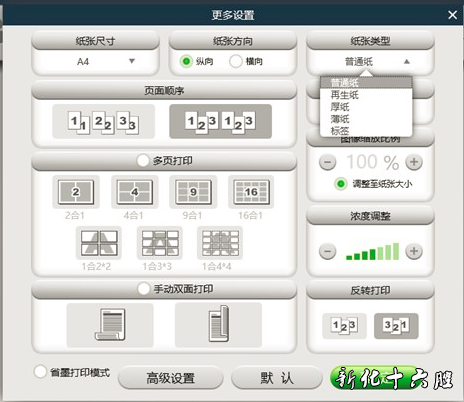
Task: Select 纵向 portrait orientation
Action: [186, 61]
